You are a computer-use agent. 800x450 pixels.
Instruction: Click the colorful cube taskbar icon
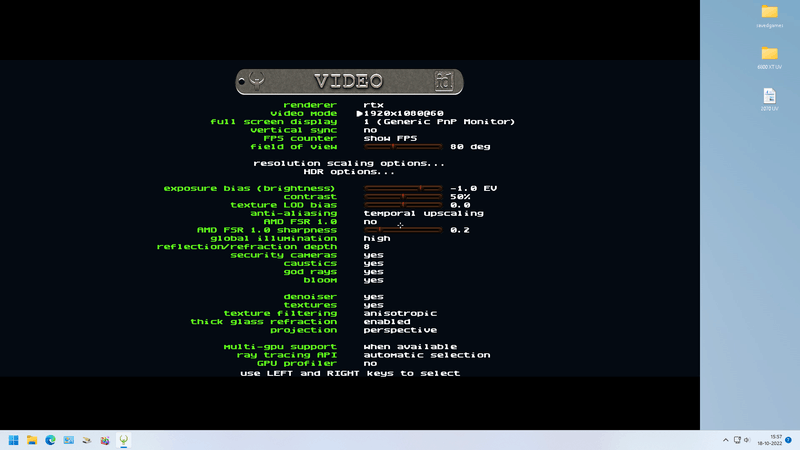(x=105, y=440)
